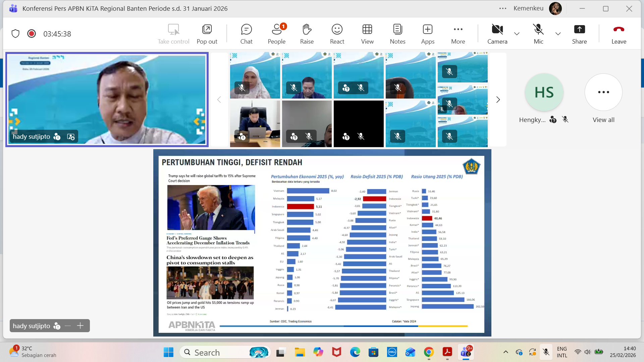This screenshot has height=362, width=644.
Task: Show next page of participant videos
Action: pyautogui.click(x=498, y=100)
